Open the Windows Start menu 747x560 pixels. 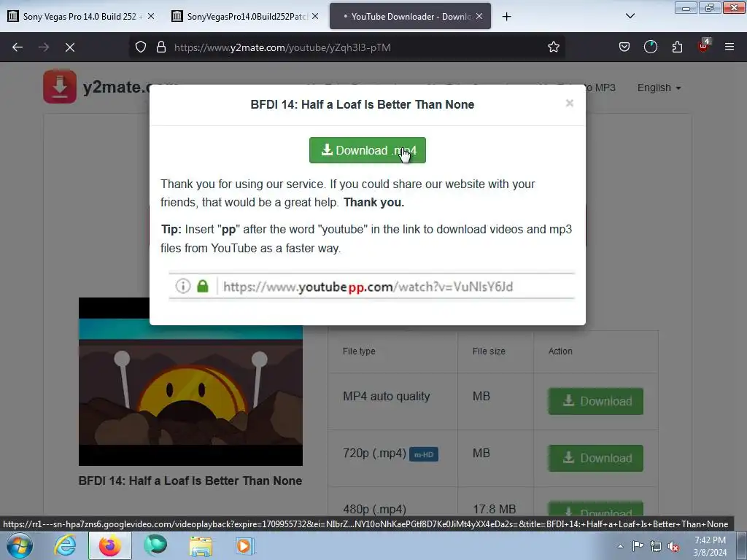20,545
